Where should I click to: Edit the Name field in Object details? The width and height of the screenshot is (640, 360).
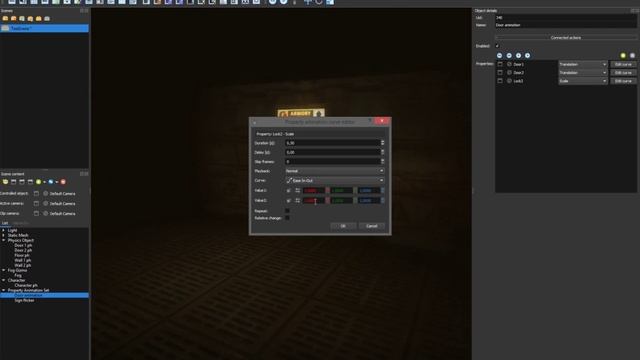[566, 25]
